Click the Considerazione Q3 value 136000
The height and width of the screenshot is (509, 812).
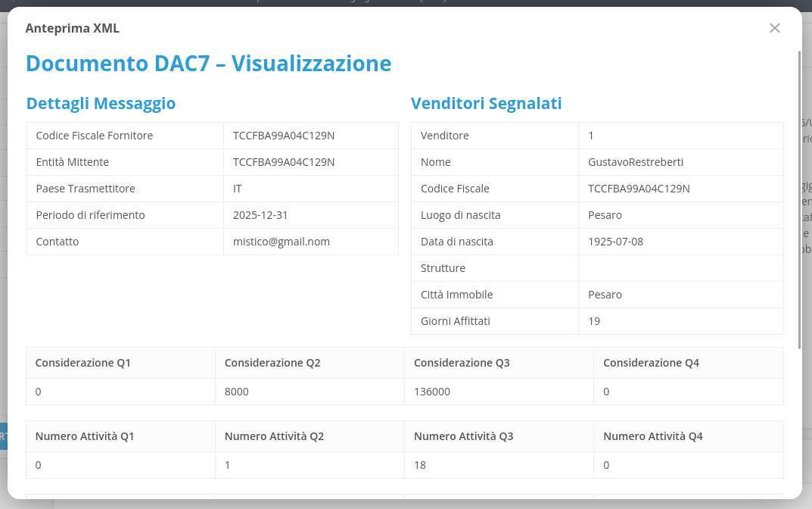432,392
